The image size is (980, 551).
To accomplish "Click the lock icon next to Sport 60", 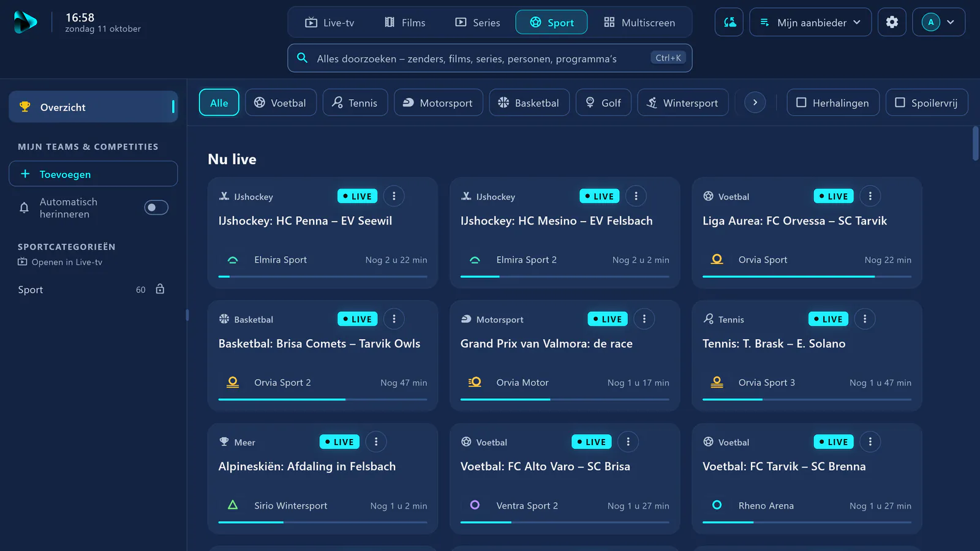I will click(x=160, y=289).
